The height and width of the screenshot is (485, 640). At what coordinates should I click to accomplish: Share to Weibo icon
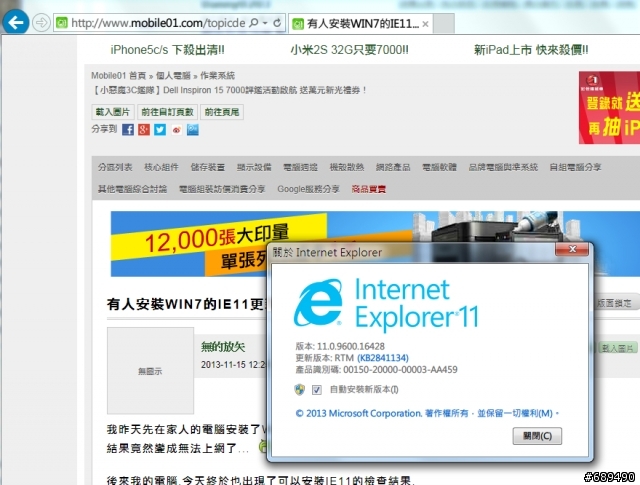[176, 130]
